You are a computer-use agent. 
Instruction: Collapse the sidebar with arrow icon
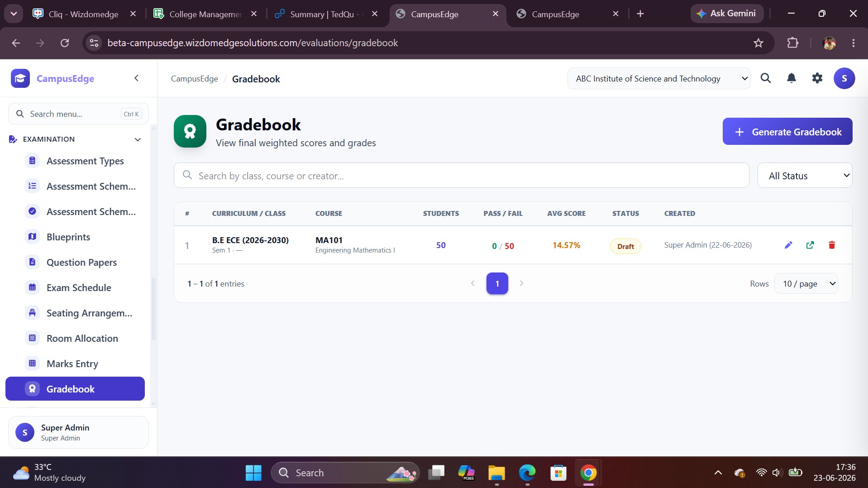point(137,78)
